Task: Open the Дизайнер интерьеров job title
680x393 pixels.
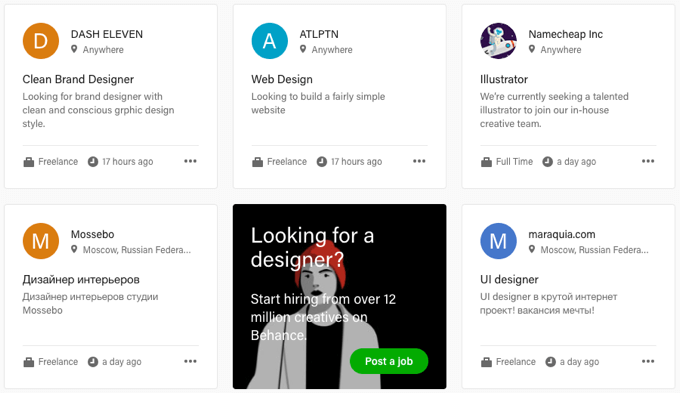Action: tap(81, 280)
